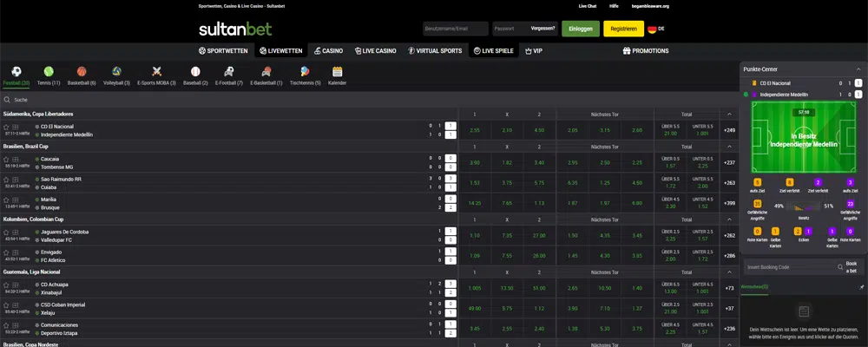Click the Hilfe link in the header

tap(614, 6)
